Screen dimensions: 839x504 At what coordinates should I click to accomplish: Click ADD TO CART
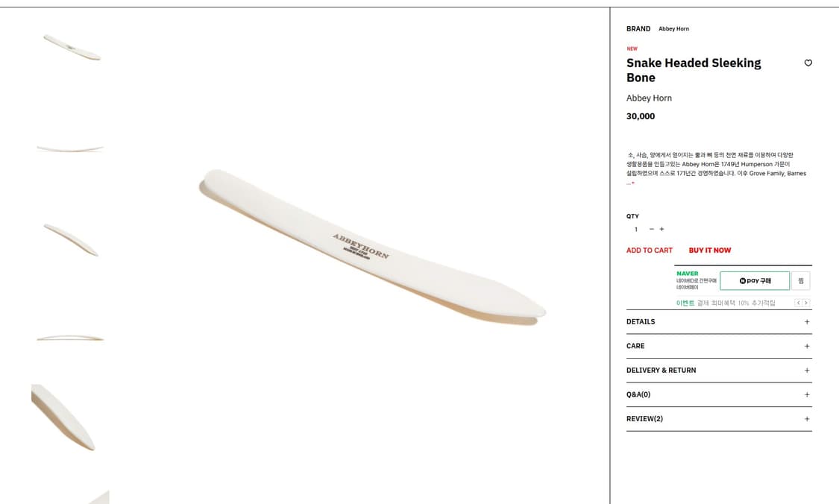650,251
